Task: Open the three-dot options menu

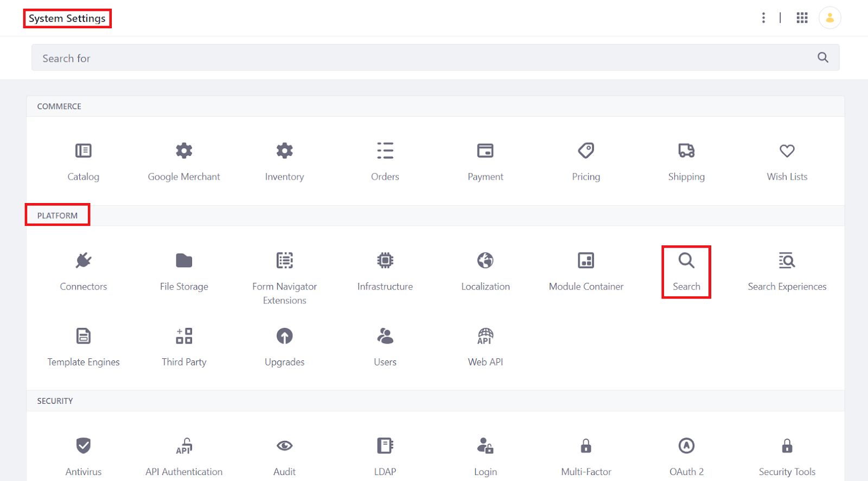Action: click(763, 18)
